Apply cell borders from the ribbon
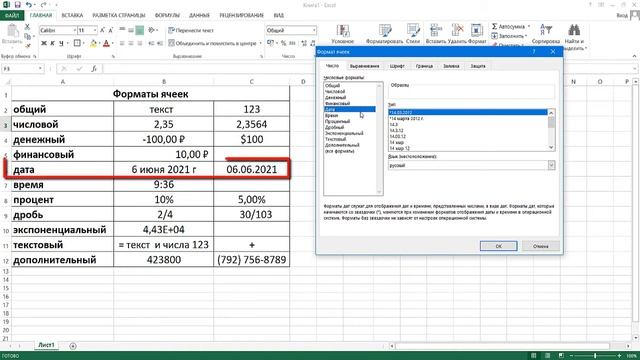 coord(77,43)
